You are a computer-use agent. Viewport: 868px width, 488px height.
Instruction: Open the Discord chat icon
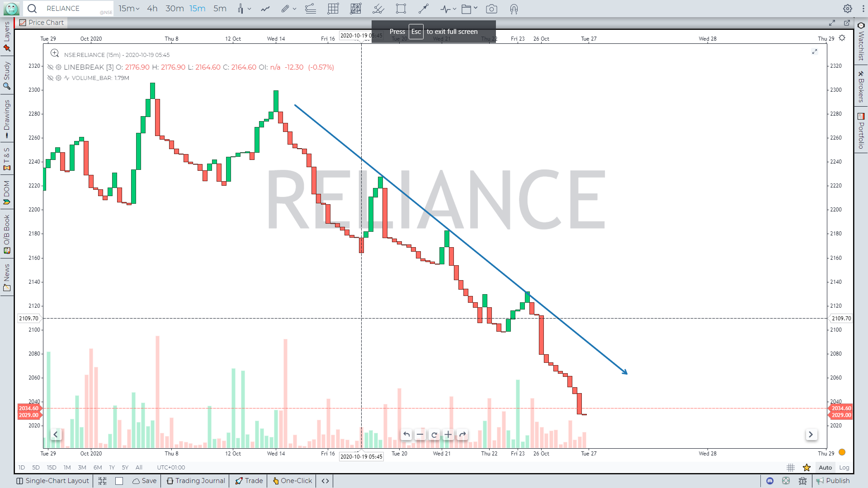(x=770, y=481)
